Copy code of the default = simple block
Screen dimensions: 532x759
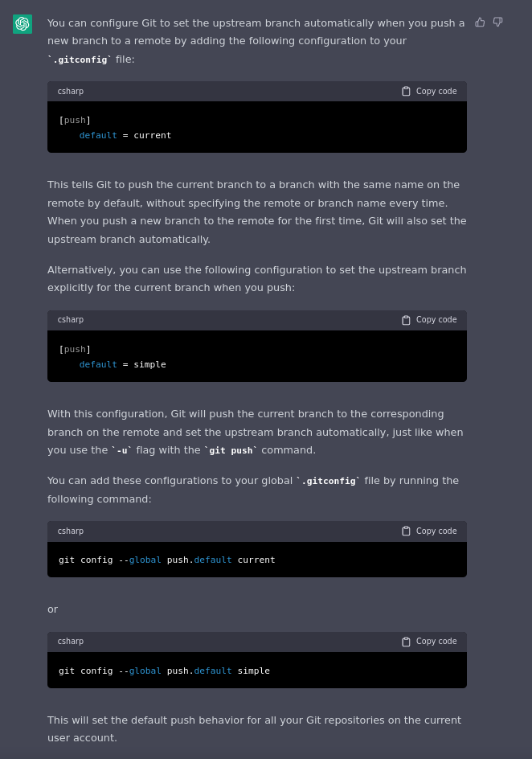[x=436, y=320]
